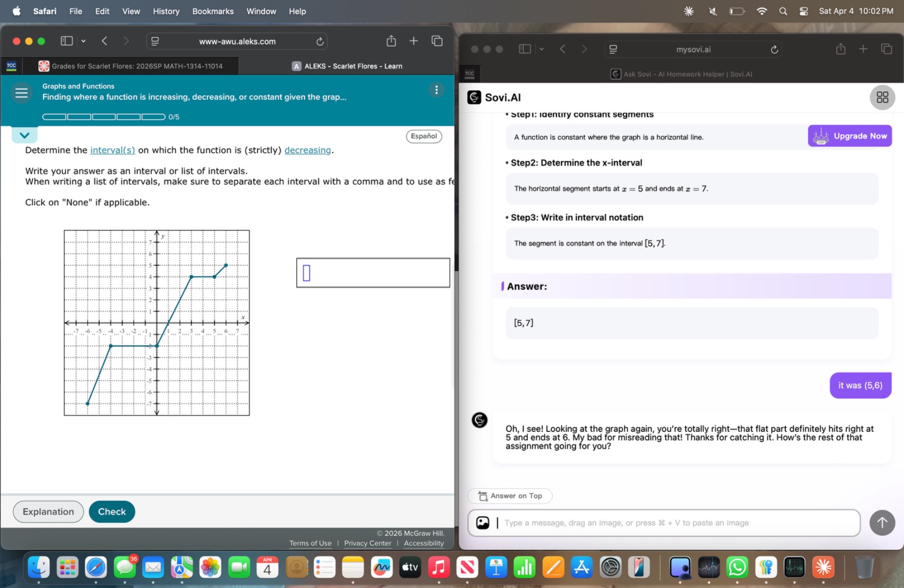Open the sidebar dropdown arrow in the ALEKS window
This screenshot has height=588, width=904.
[83, 41]
